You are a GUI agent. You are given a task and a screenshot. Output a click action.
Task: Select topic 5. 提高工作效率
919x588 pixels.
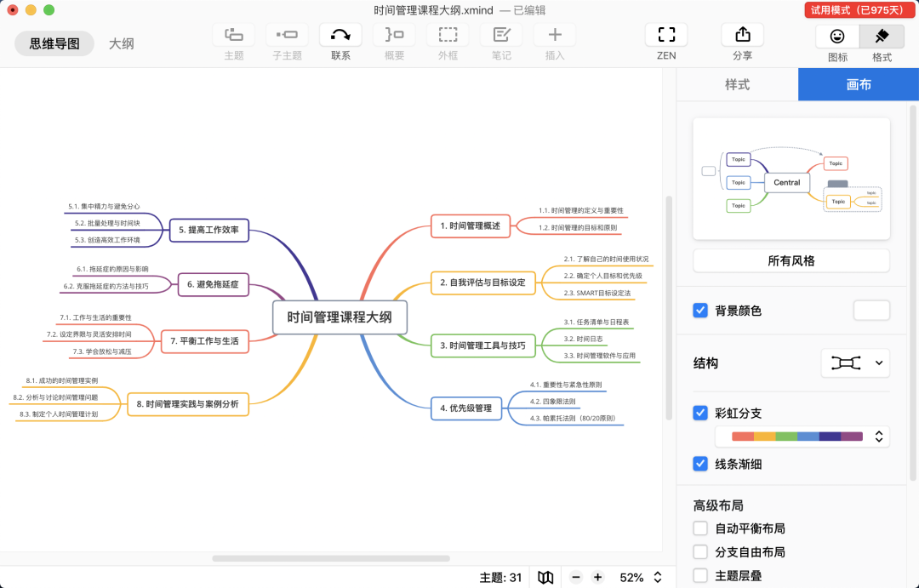coord(208,230)
